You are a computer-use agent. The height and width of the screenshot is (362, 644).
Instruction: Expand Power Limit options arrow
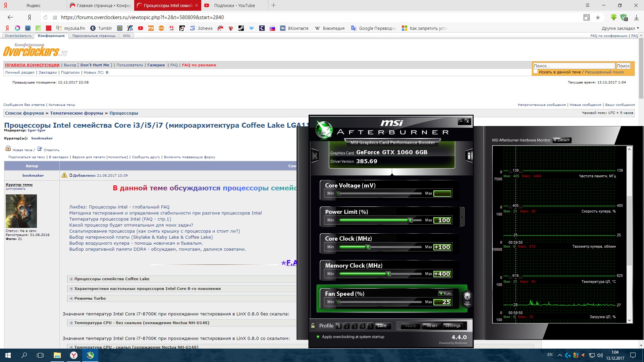[462, 217]
